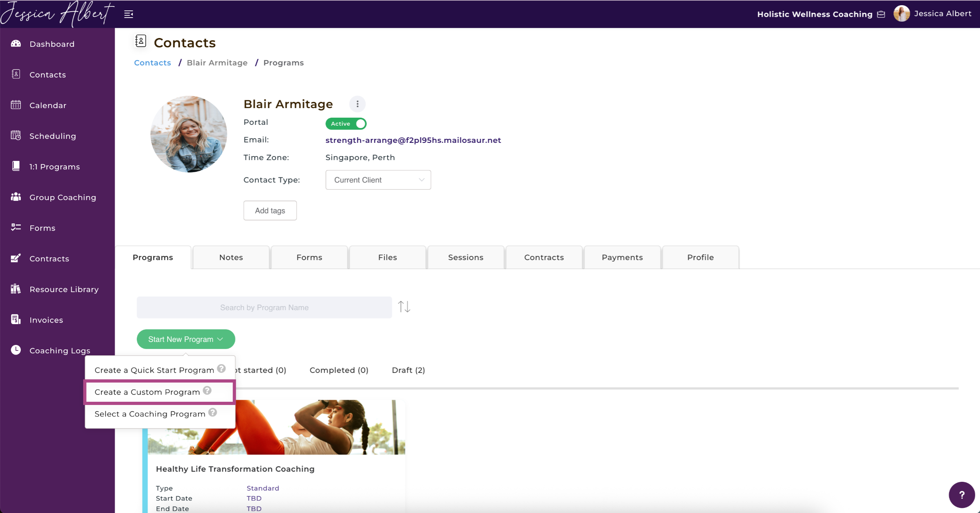This screenshot has width=980, height=513.
Task: Choose Create a Quick Start Program
Action: 154,370
